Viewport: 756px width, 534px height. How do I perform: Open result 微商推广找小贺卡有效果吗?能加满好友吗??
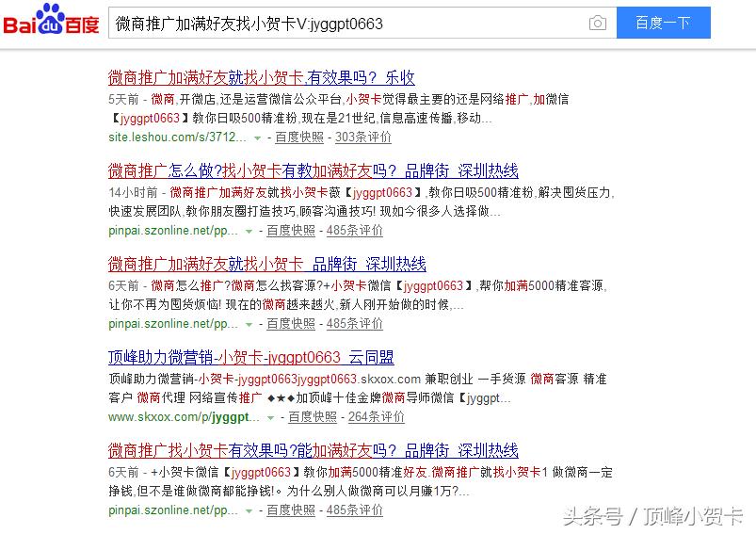pos(314,450)
